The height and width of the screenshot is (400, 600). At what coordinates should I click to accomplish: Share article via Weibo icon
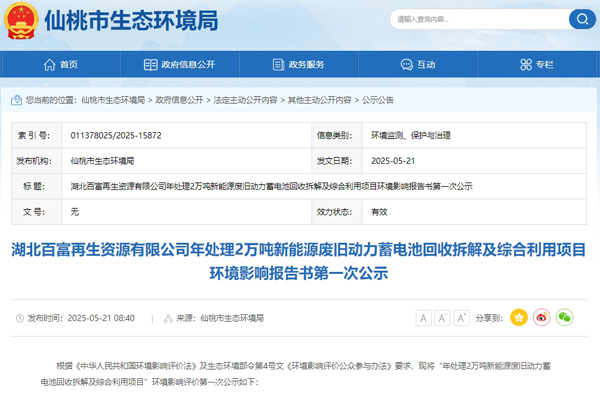tap(542, 317)
